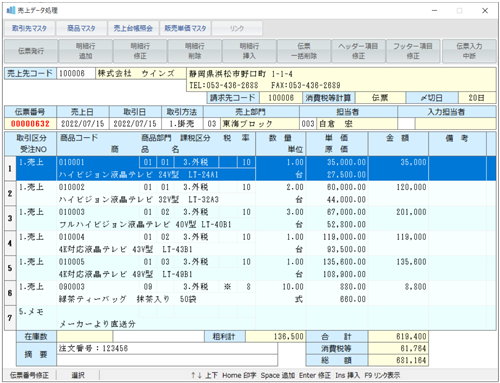500x383 pixels.
Task: Select row number 7 header
Action: click(x=10, y=318)
